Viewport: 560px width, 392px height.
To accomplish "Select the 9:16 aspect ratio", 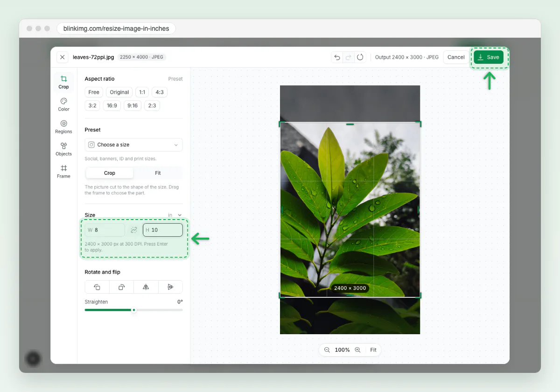I will (133, 106).
